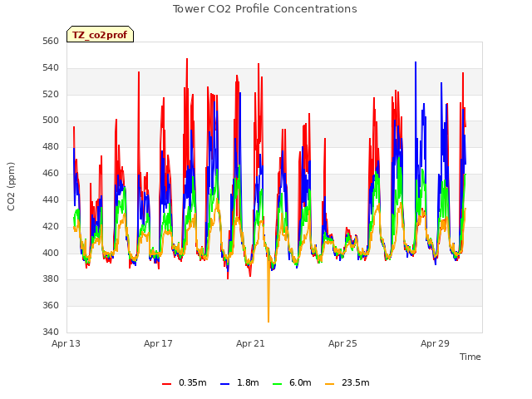The height and width of the screenshot is (399, 532).
Task: Click the 520 y-axis tick label
Action: pyautogui.click(x=51, y=94)
